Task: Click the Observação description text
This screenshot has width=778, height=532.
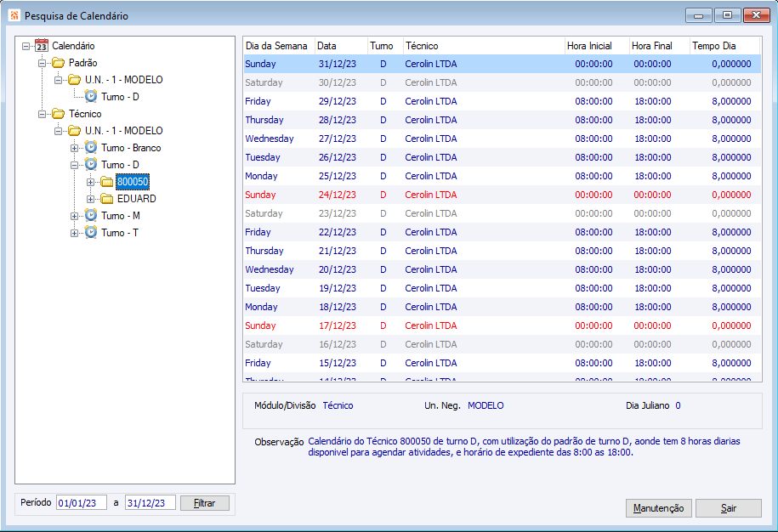Action: click(524, 447)
